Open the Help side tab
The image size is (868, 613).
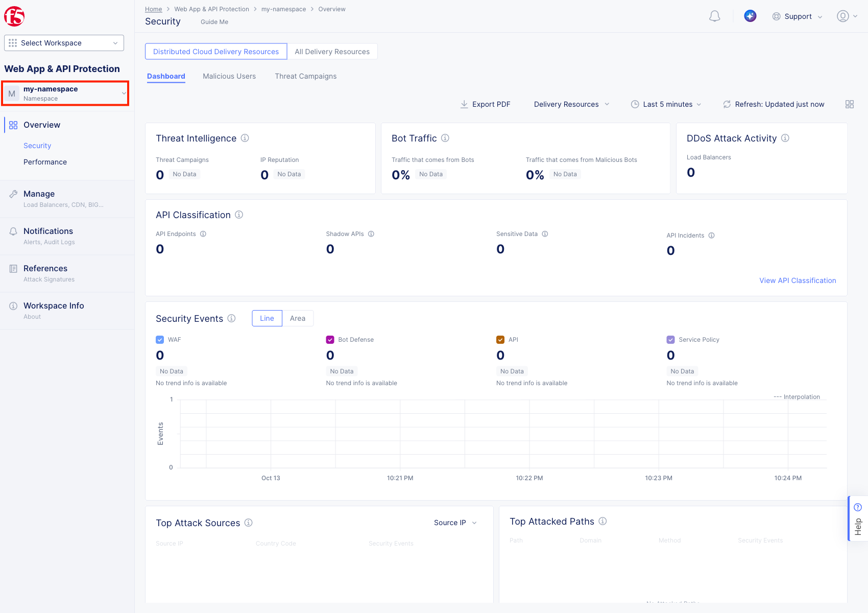coord(858,518)
